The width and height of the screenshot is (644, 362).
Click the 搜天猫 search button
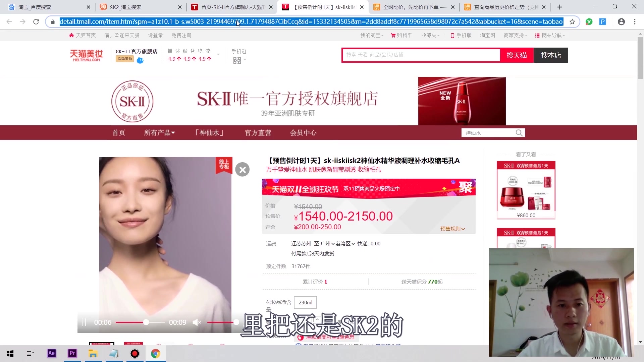coord(517,55)
